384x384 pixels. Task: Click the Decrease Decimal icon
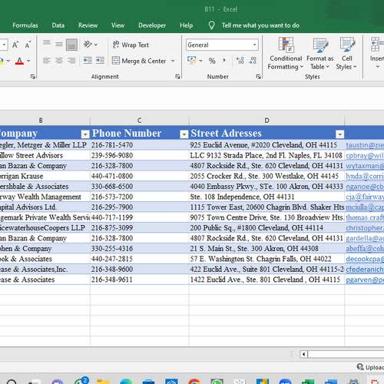253,61
